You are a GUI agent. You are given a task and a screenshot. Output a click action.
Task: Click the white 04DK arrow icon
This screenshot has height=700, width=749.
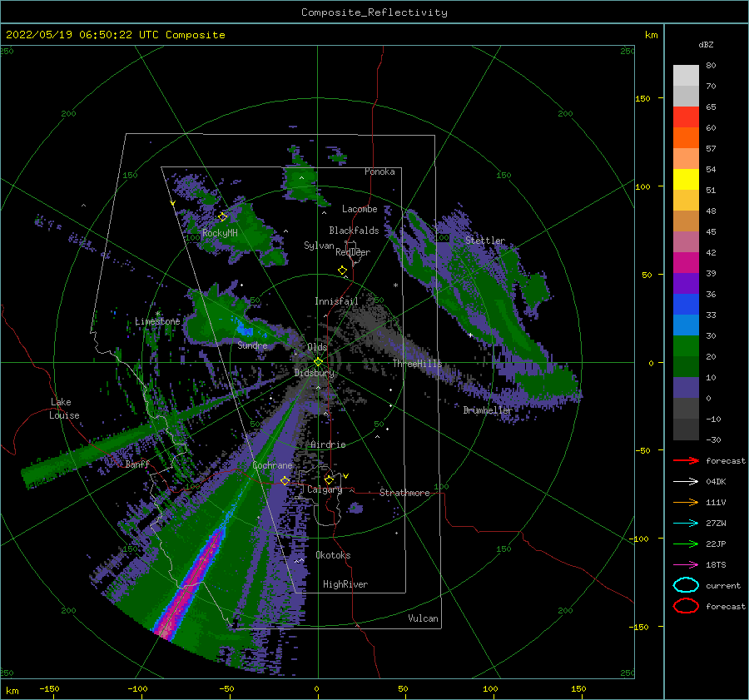point(686,481)
